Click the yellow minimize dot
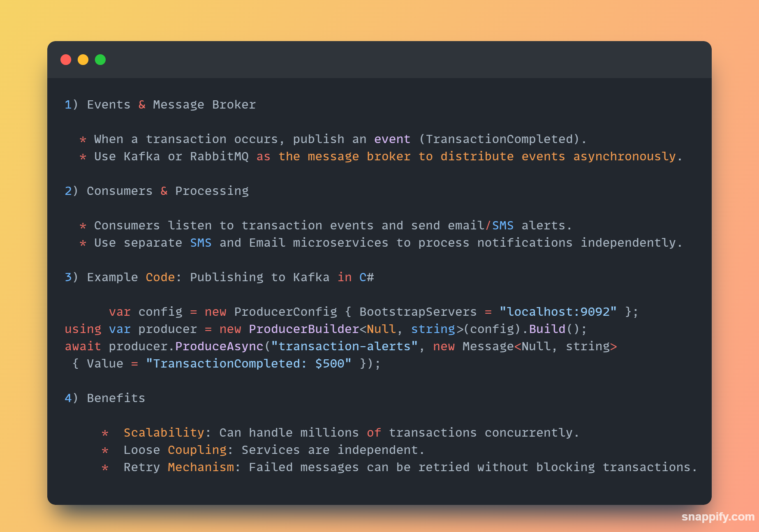759x532 pixels. coord(83,60)
